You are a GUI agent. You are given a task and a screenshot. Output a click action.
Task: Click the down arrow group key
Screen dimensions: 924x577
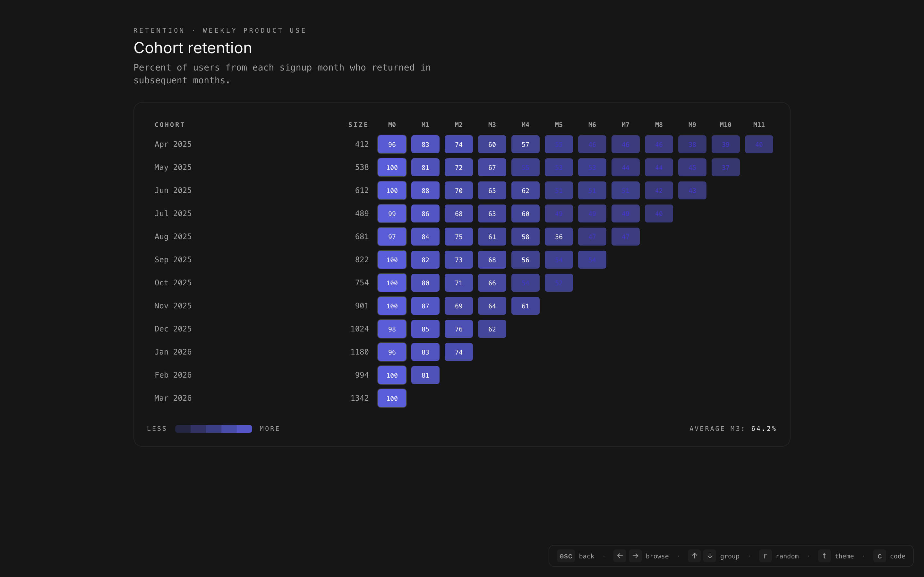(x=710, y=556)
